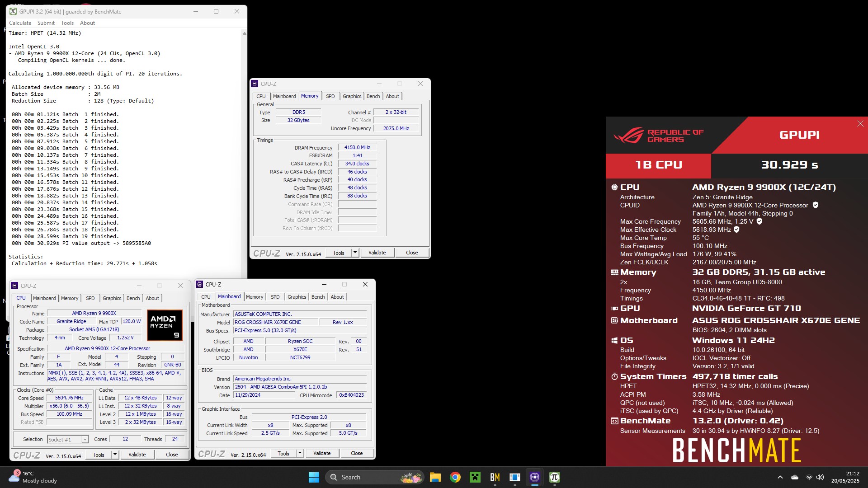
Task: Click verified shield beside CPUID processor name
Action: point(816,205)
